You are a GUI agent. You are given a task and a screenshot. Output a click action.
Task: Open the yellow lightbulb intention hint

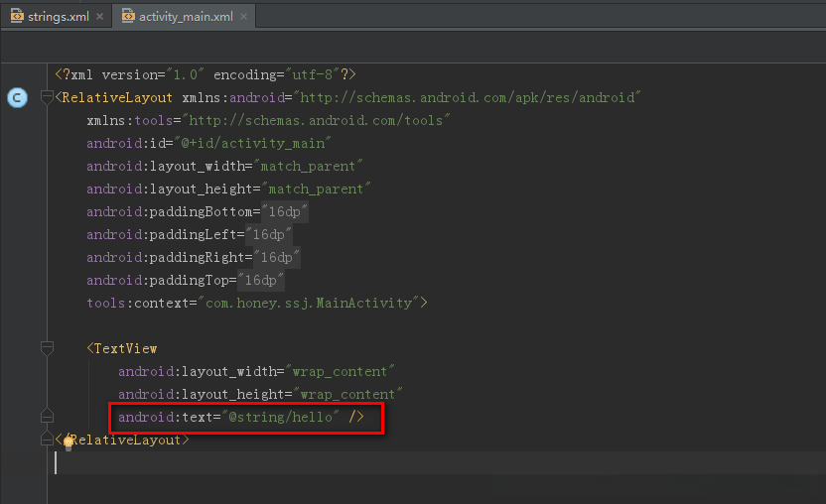coord(68,443)
